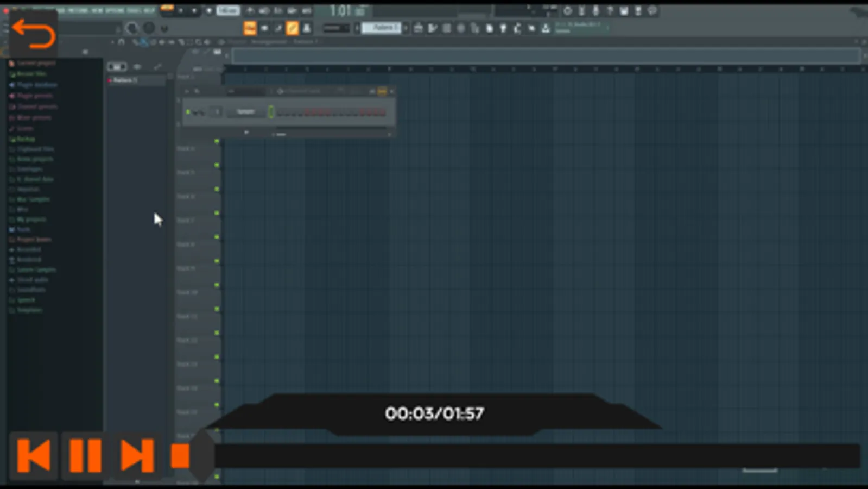
Task: Expand Channel presets in the browser
Action: point(33,106)
